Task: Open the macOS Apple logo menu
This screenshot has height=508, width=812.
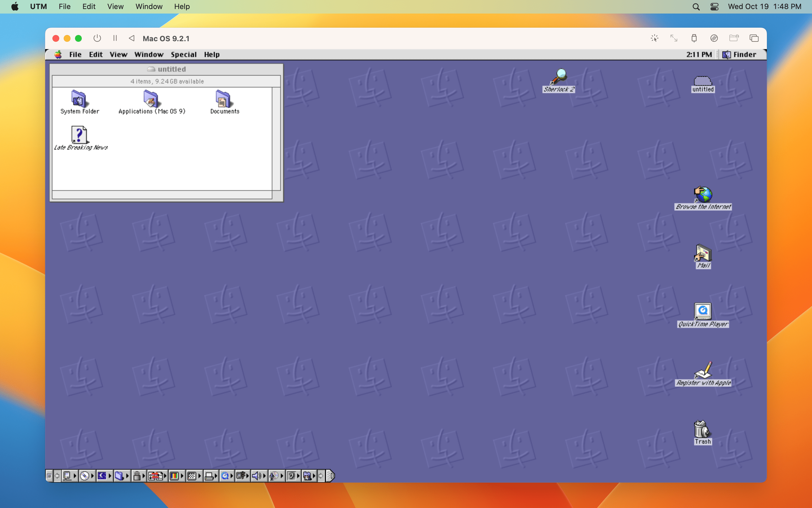Action: 15,6
